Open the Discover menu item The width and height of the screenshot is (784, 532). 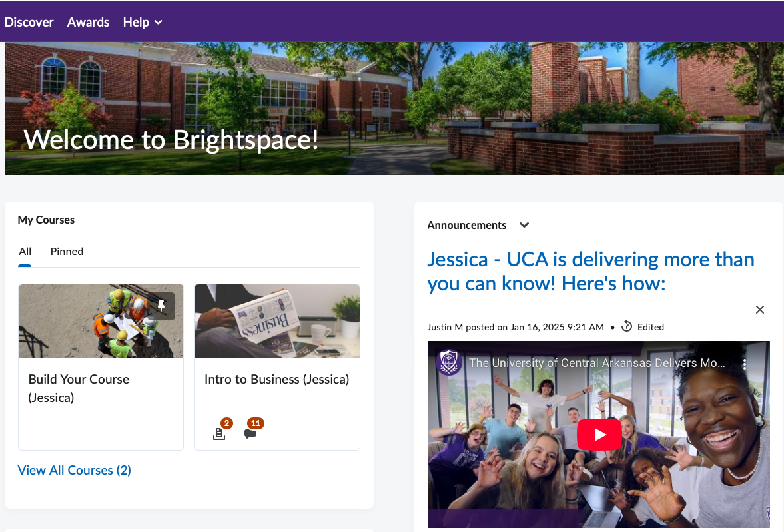click(x=29, y=22)
